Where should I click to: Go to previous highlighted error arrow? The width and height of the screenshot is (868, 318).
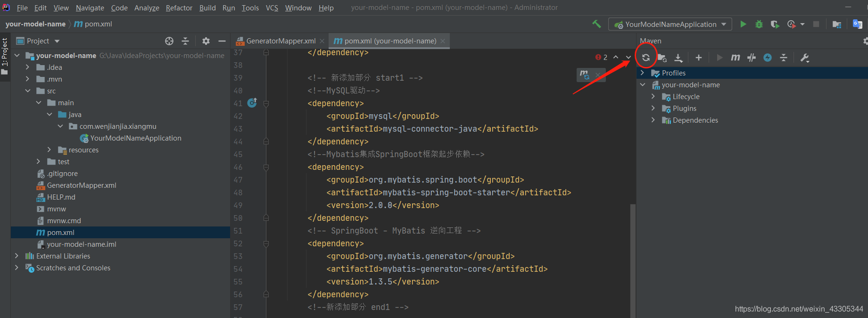[616, 57]
